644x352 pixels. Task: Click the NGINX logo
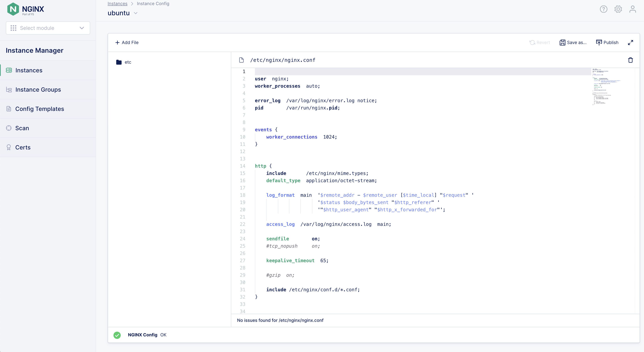tap(25, 9)
